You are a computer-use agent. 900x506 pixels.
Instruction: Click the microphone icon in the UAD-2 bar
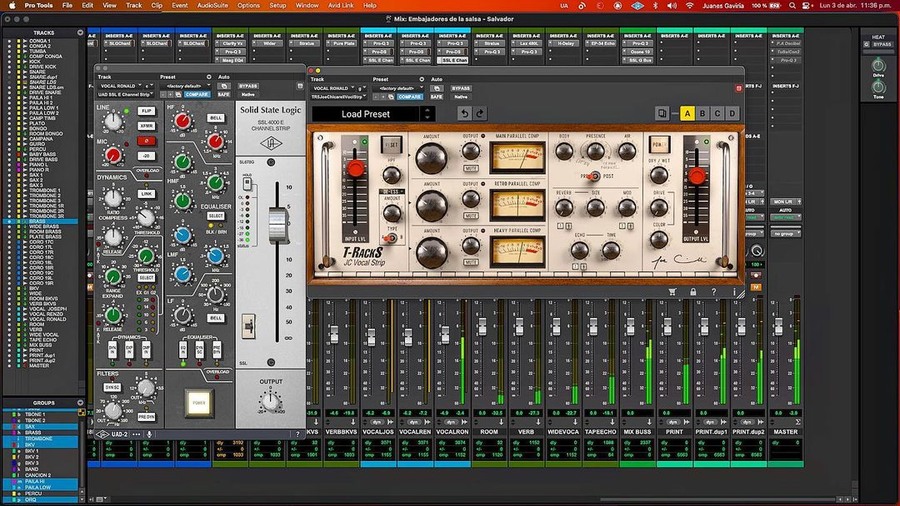149,434
